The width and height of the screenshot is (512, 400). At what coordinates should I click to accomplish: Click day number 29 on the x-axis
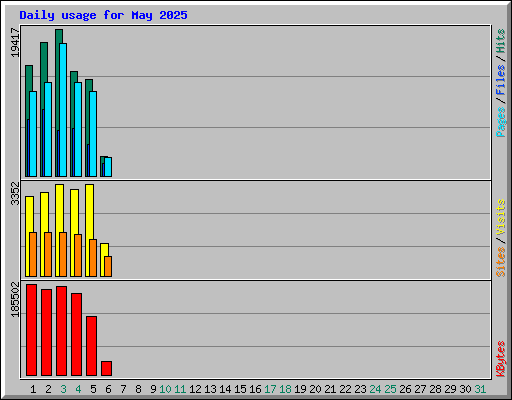pos(450,389)
